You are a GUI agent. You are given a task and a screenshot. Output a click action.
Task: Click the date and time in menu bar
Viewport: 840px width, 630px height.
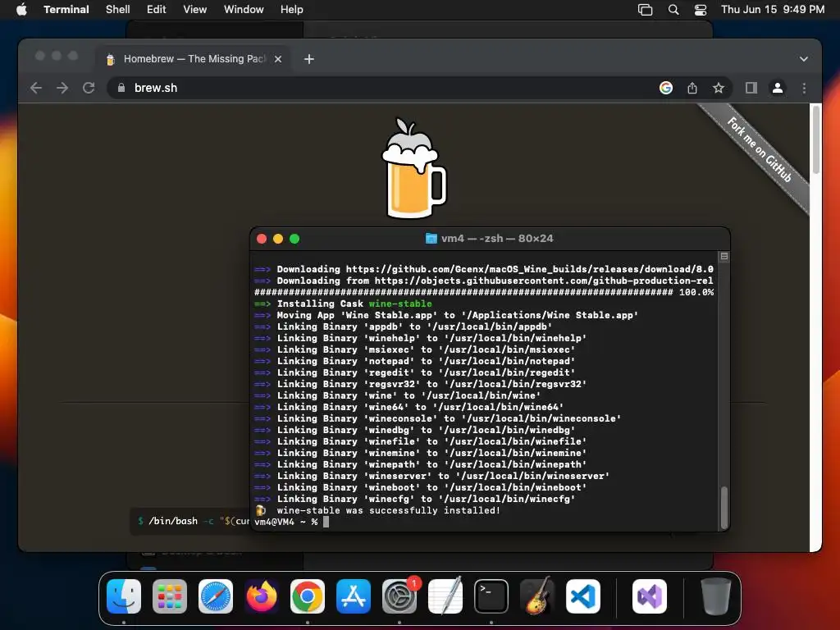[773, 9]
